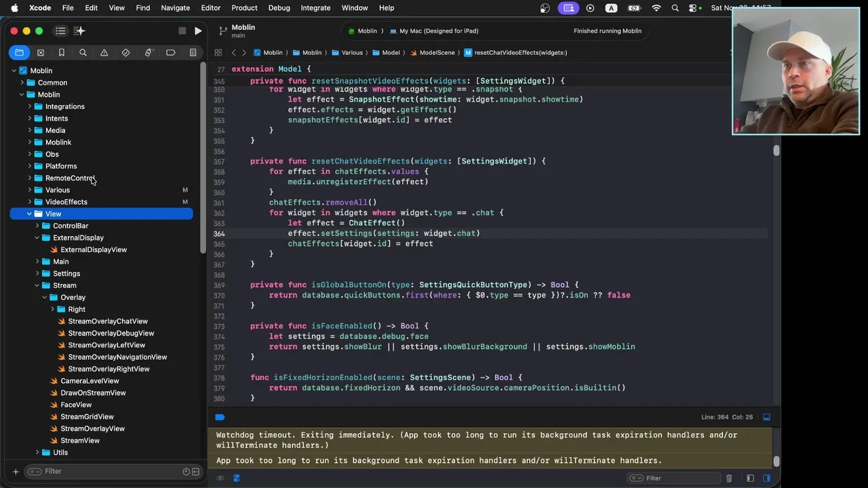Viewport: 868px width, 488px height.
Task: Click the console quick look eye icon
Action: point(220,478)
